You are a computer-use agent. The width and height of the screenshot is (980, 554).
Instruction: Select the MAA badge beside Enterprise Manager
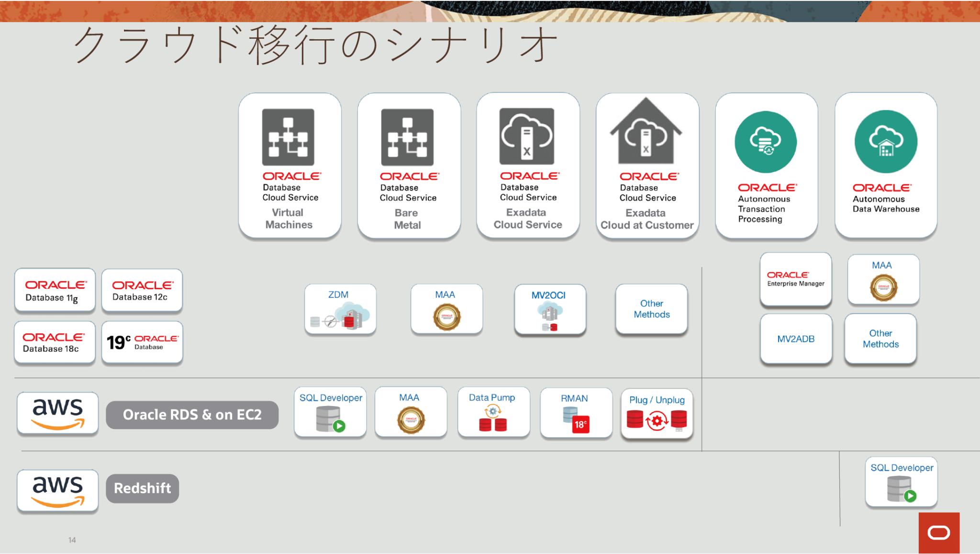[883, 280]
